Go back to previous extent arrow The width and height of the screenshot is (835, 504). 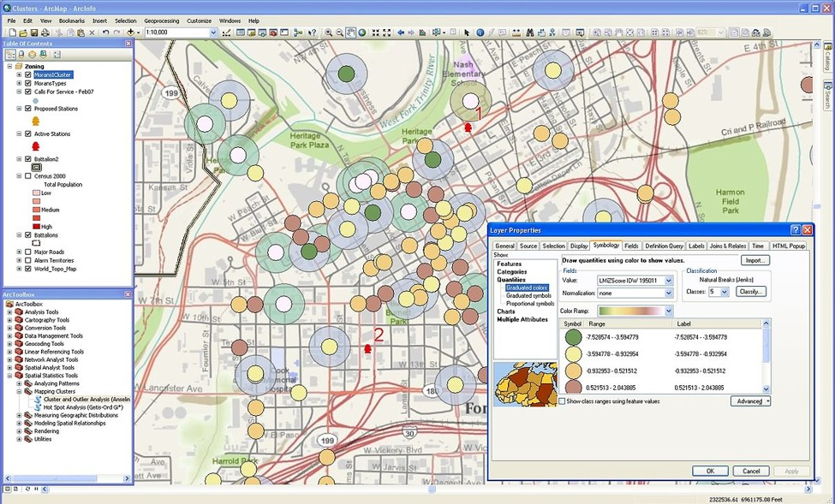tap(401, 33)
